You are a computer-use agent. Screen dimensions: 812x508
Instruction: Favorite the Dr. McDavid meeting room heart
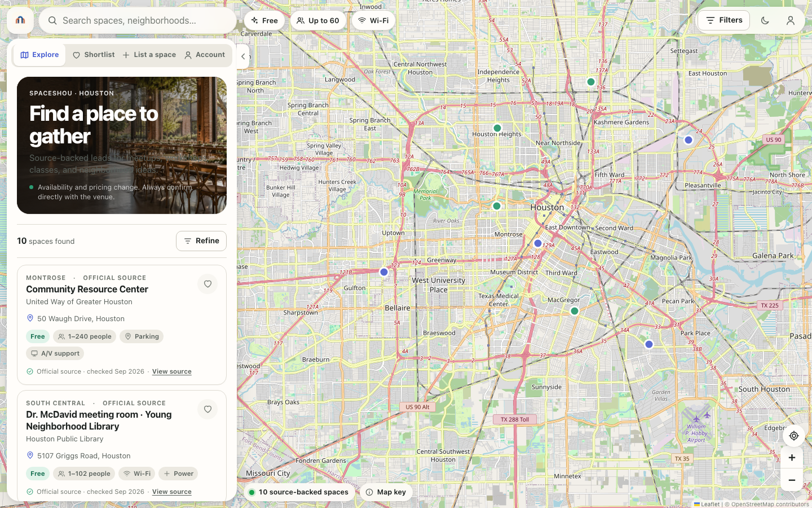tap(208, 409)
